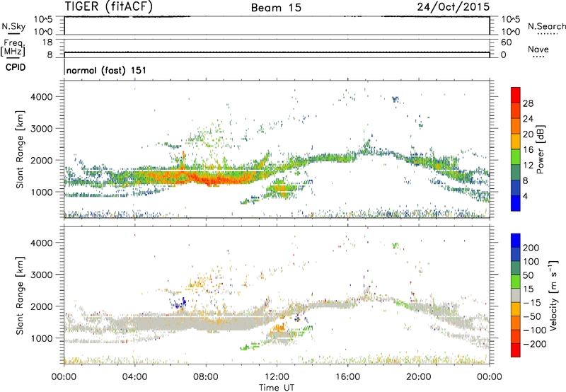Click the 'TIGER (fitACF)' plot title
566x392 pixels.
[x=109, y=6]
